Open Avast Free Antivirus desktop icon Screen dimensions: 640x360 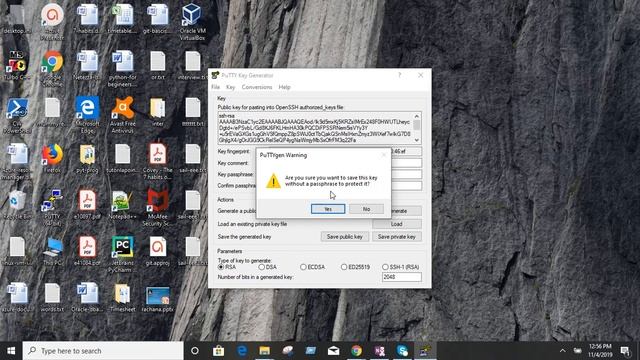coord(122,115)
